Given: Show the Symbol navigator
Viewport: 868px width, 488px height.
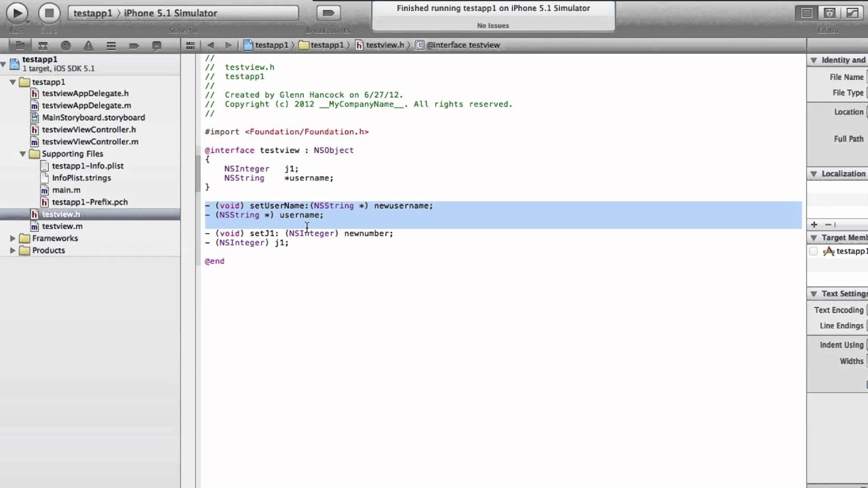Looking at the screenshot, I should (43, 45).
